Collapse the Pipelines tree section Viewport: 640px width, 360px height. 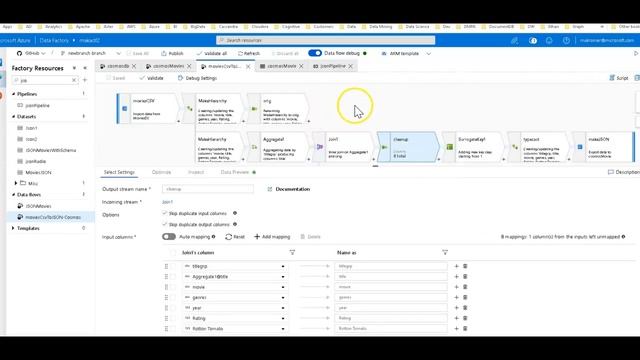click(13, 94)
